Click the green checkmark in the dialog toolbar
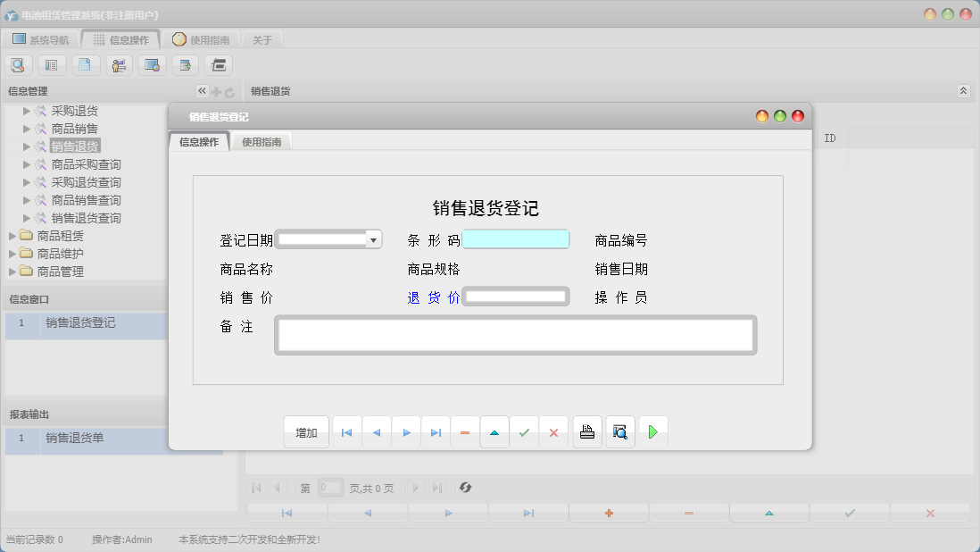The image size is (980, 552). coord(524,432)
